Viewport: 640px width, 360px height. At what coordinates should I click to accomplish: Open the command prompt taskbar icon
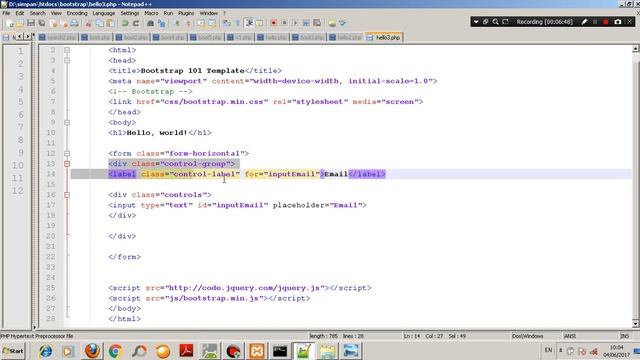[280, 351]
